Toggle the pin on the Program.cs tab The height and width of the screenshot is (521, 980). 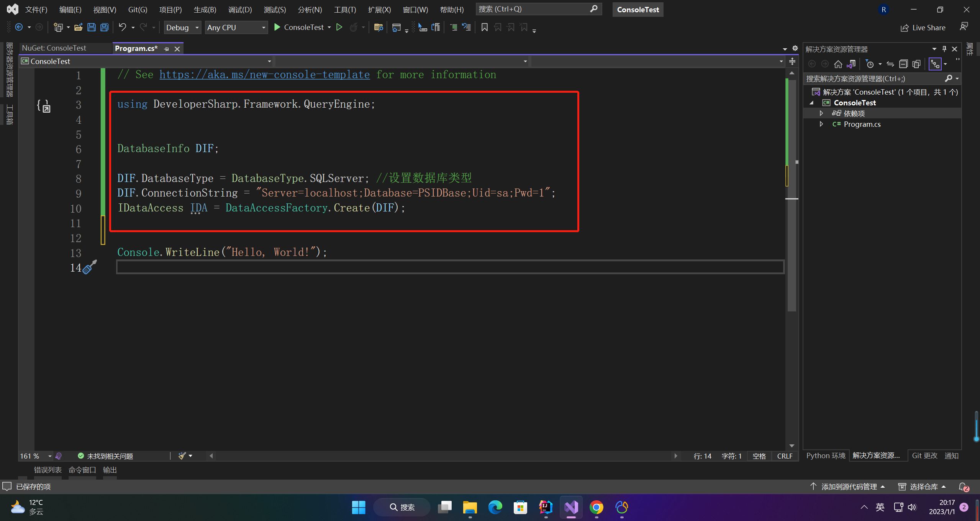pos(166,49)
